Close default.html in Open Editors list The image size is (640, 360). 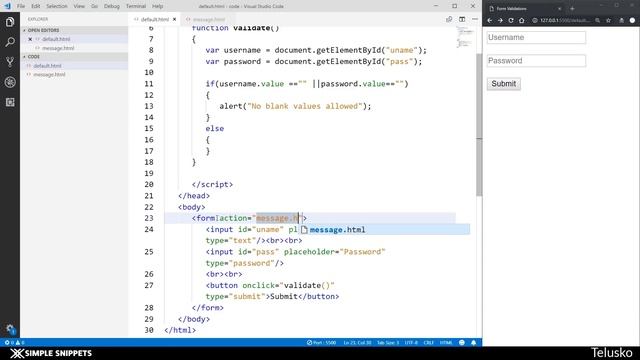[30, 39]
